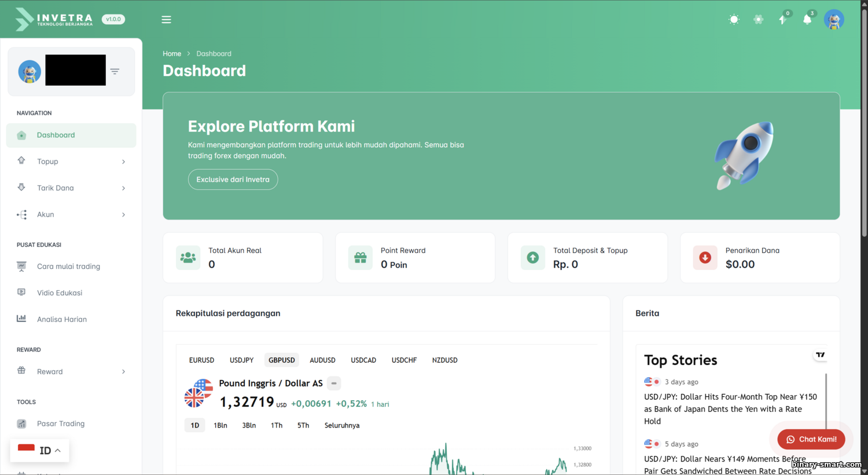Click the lightning bolt icon in header
The width and height of the screenshot is (868, 475).
[782, 20]
